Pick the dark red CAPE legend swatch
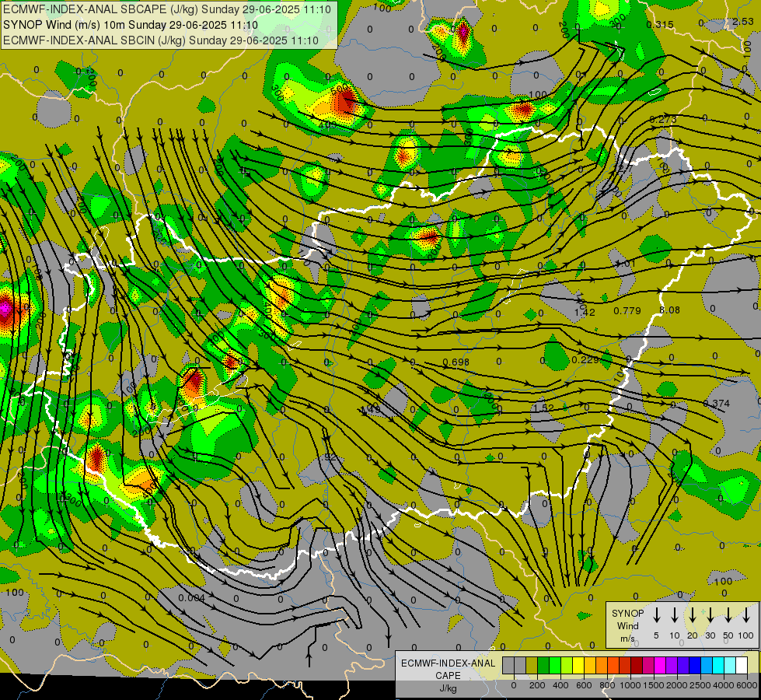The image size is (761, 700). click(637, 665)
